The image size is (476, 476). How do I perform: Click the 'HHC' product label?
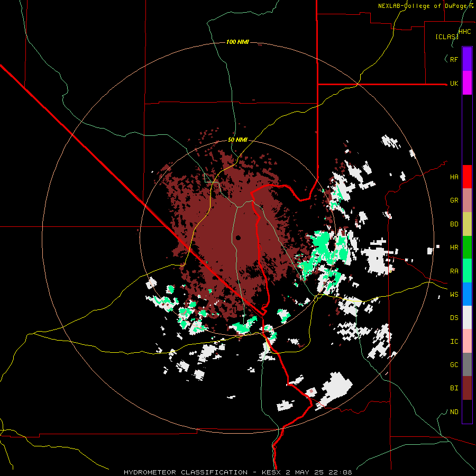[464, 32]
